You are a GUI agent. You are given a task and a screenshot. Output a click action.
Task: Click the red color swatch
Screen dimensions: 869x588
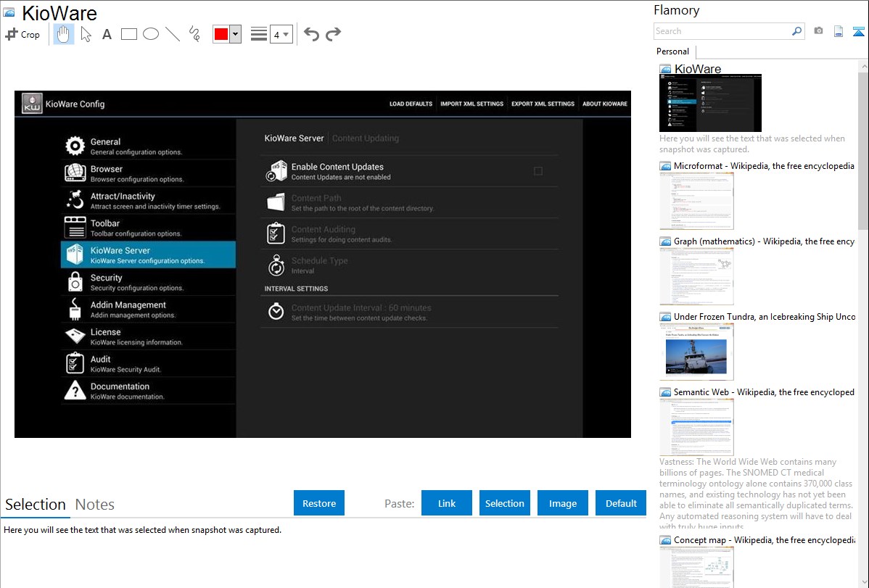[221, 34]
